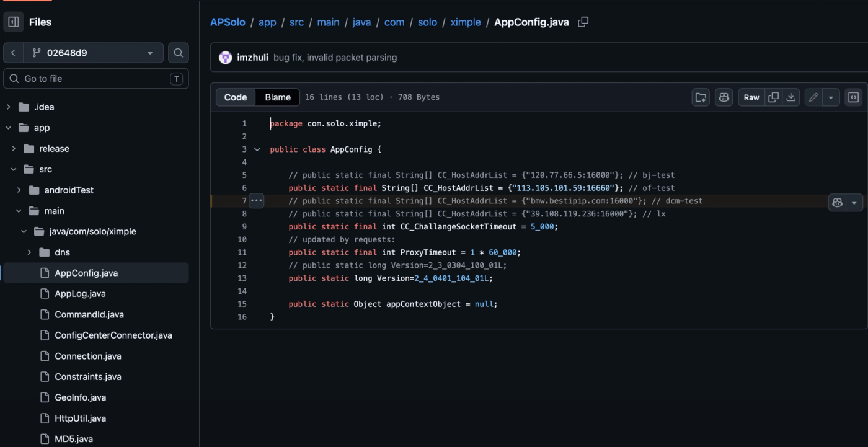Click line number 16
This screenshot has height=447, width=868.
point(242,317)
